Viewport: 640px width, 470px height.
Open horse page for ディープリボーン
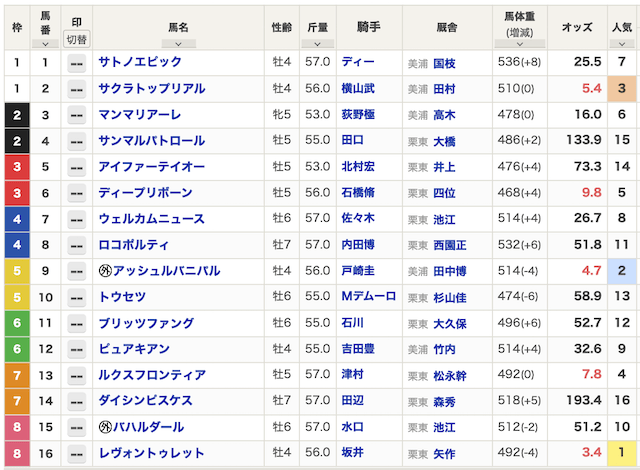tap(144, 193)
